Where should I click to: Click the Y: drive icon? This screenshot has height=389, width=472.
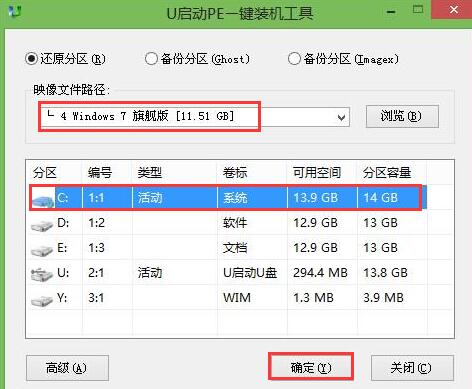pyautogui.click(x=42, y=300)
